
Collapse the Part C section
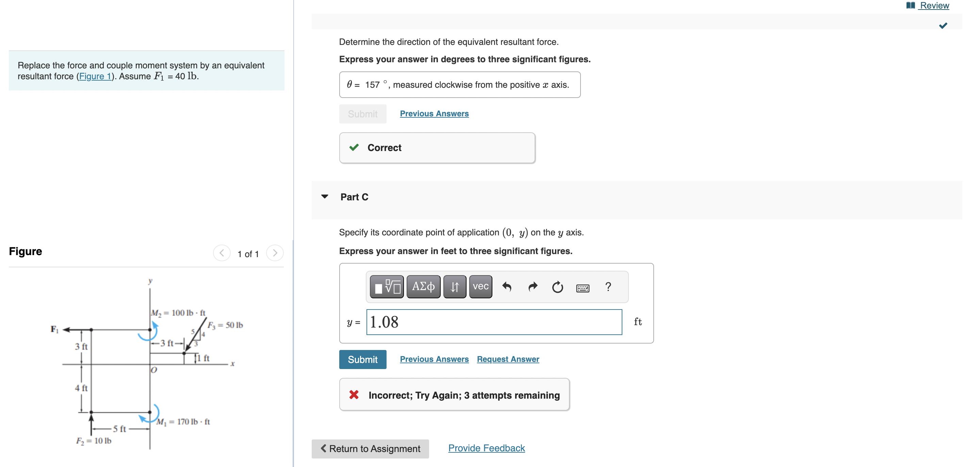pyautogui.click(x=325, y=197)
